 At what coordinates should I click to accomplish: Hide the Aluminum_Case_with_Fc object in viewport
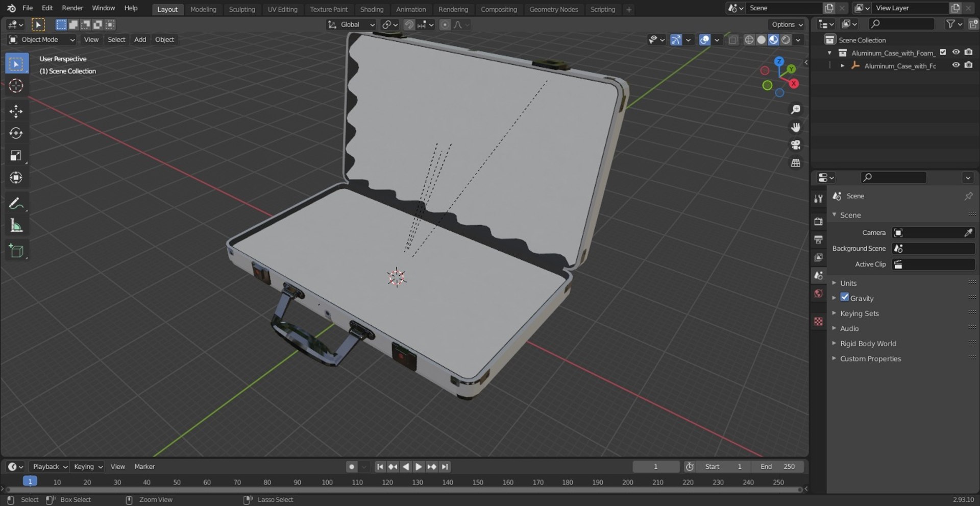click(x=956, y=65)
